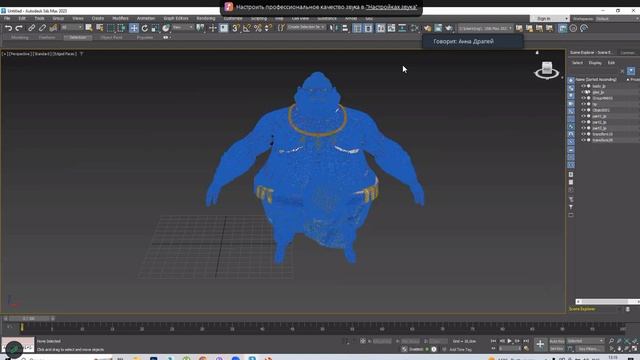The width and height of the screenshot is (640, 360).
Task: Switch to the Modeling ribbon tab
Action: coord(20,37)
